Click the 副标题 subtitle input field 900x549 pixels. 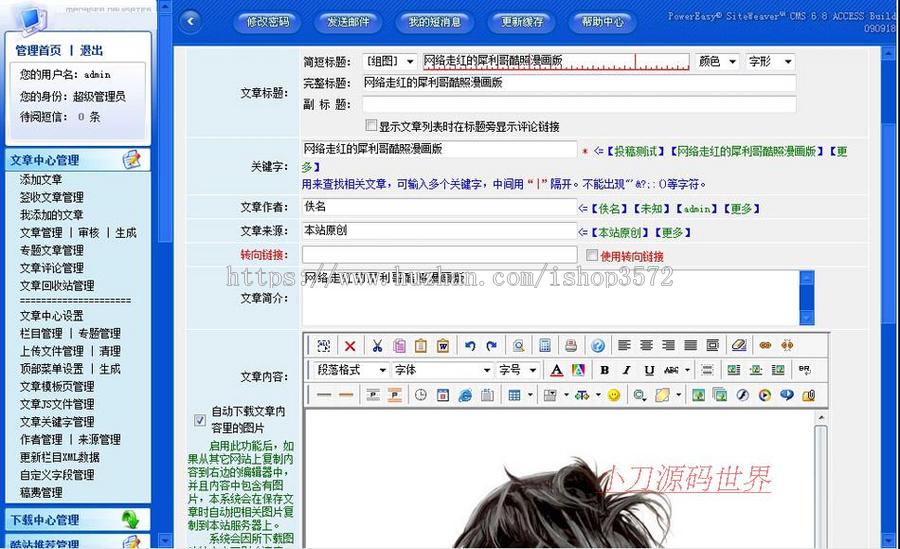tap(579, 105)
